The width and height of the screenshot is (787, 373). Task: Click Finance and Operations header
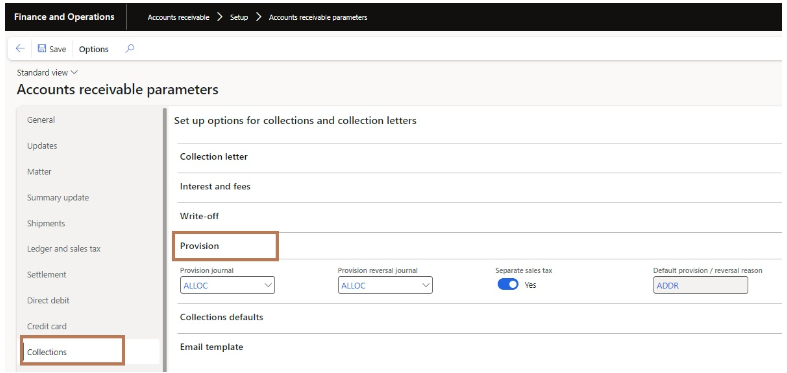[x=64, y=17]
